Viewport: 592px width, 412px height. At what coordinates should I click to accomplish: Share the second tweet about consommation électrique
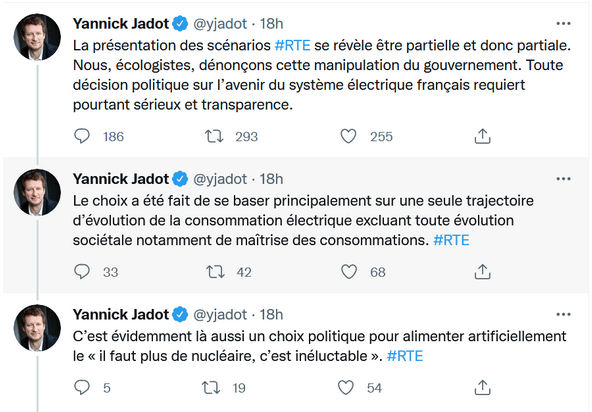pos(482,272)
